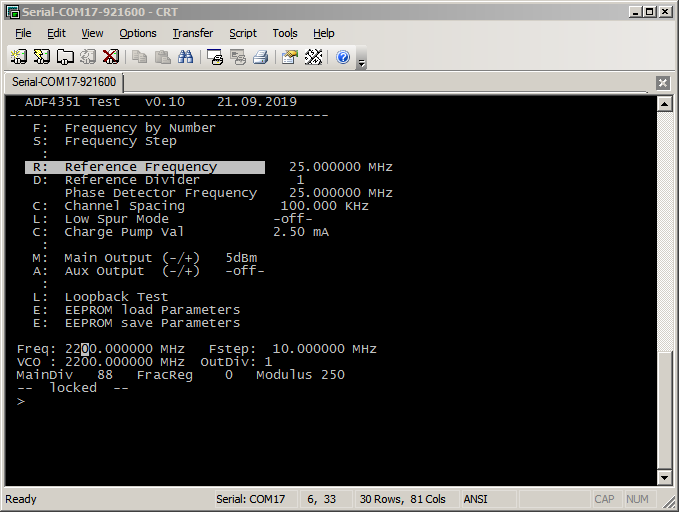The width and height of the screenshot is (679, 512).
Task: Open the Tools menu
Action: point(285,33)
